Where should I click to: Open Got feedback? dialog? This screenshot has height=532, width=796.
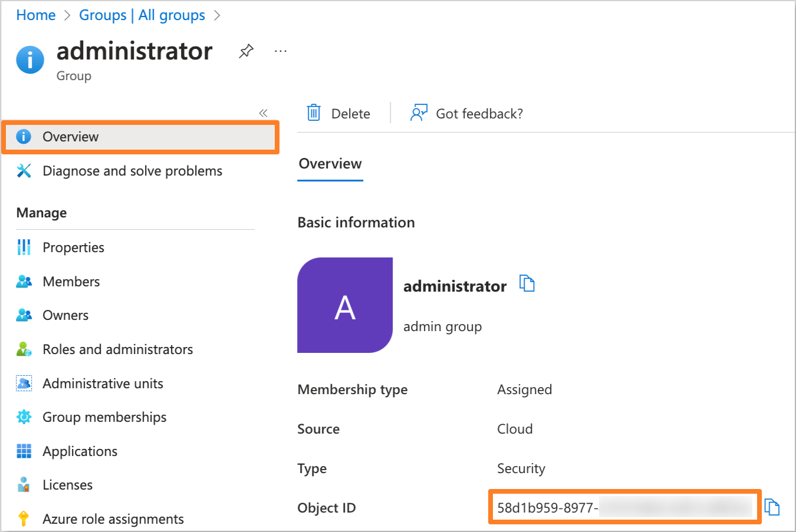(466, 113)
